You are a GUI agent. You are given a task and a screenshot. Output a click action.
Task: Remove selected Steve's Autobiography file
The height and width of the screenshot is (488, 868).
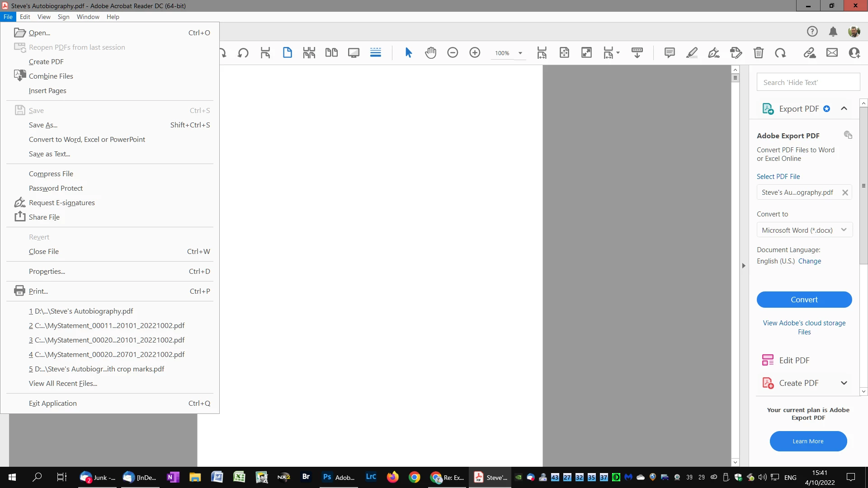coord(845,192)
